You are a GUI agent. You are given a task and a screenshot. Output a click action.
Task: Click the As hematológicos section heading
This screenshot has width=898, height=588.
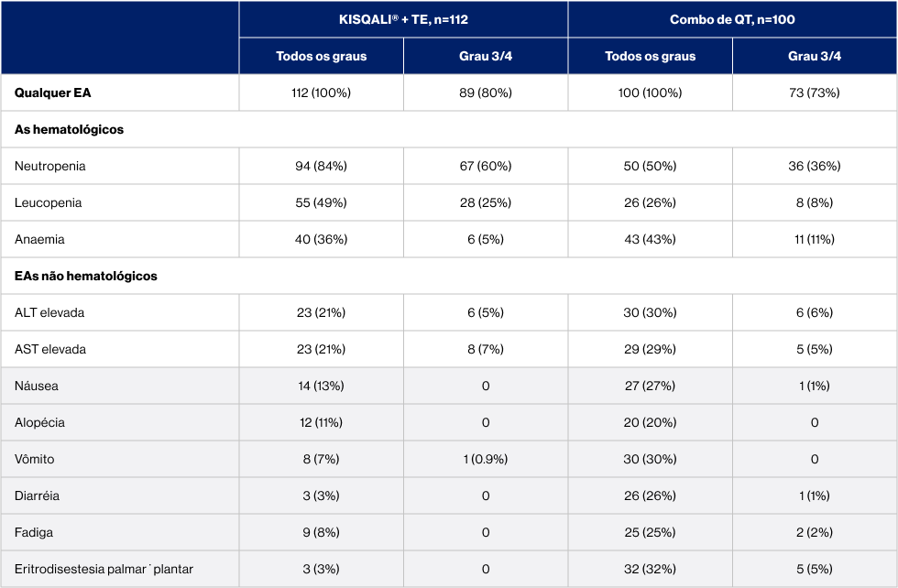[x=69, y=129]
